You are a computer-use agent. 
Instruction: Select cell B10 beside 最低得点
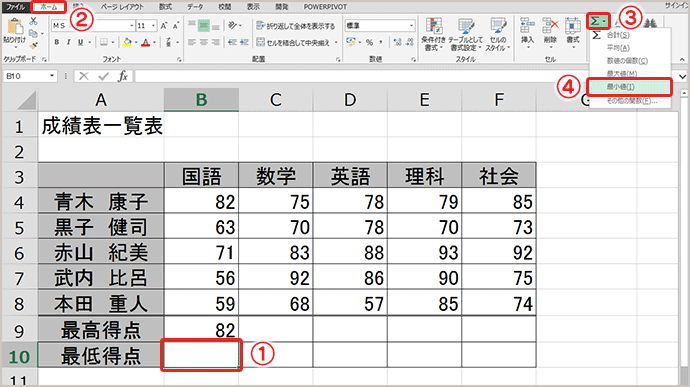(201, 355)
